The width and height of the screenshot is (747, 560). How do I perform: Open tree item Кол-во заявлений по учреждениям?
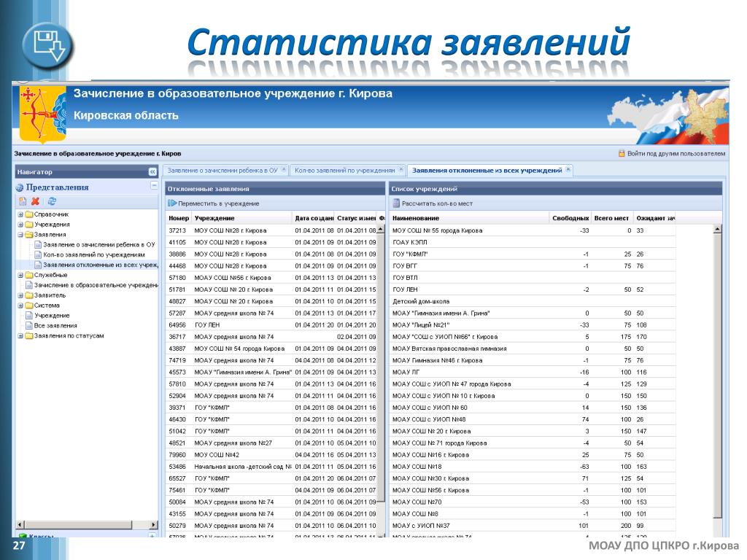94,254
